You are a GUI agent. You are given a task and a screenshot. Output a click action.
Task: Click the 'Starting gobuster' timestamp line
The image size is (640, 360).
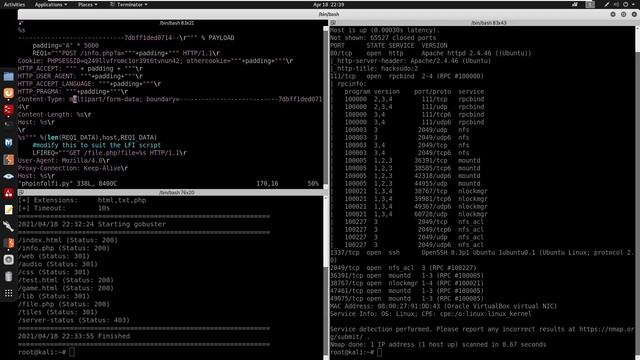click(92, 224)
